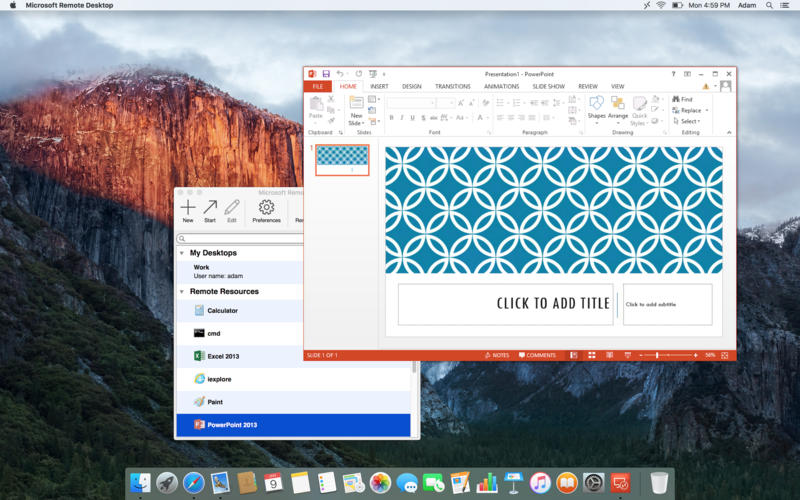The image size is (800, 500).
Task: Open Preferences gear in Remote Desktop
Action: tap(266, 207)
